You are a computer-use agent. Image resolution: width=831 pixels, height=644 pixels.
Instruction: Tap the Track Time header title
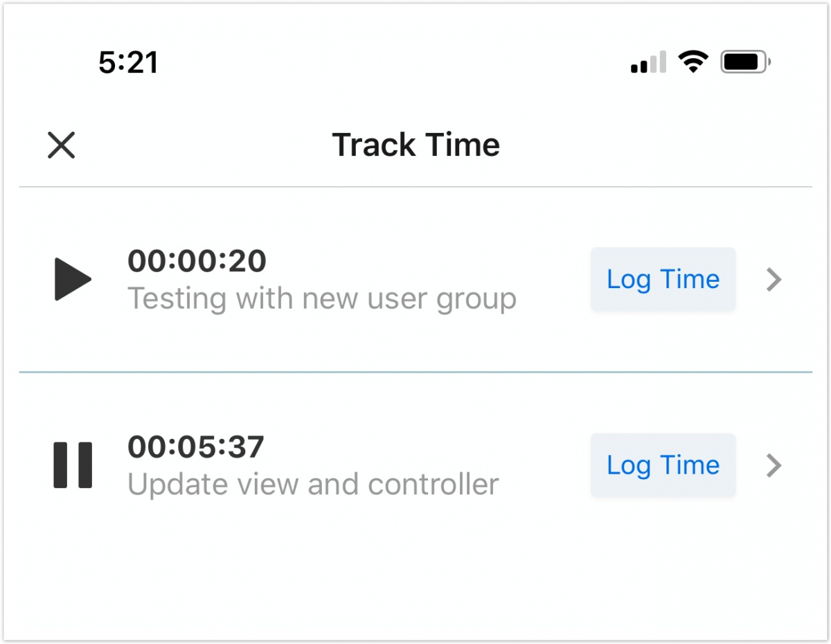[415, 145]
